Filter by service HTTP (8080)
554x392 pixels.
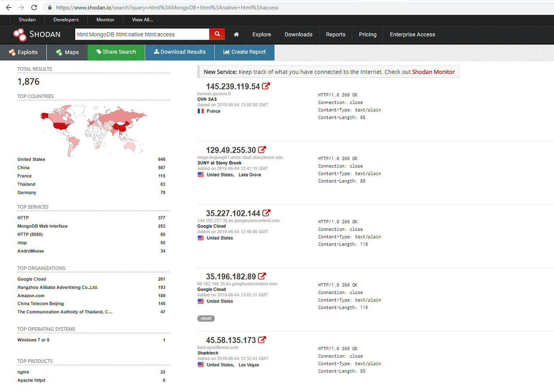coord(30,235)
